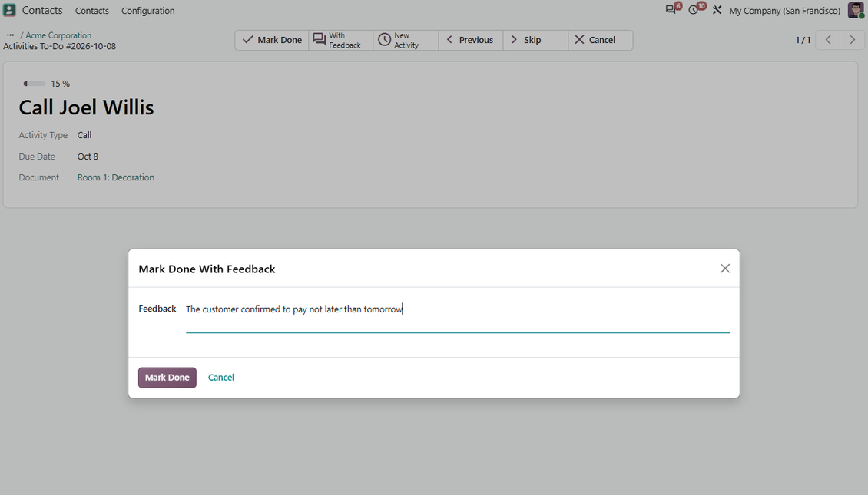Screen dimensions: 868x495
Task: Click Mark Done in the top toolbar
Action: coord(272,40)
